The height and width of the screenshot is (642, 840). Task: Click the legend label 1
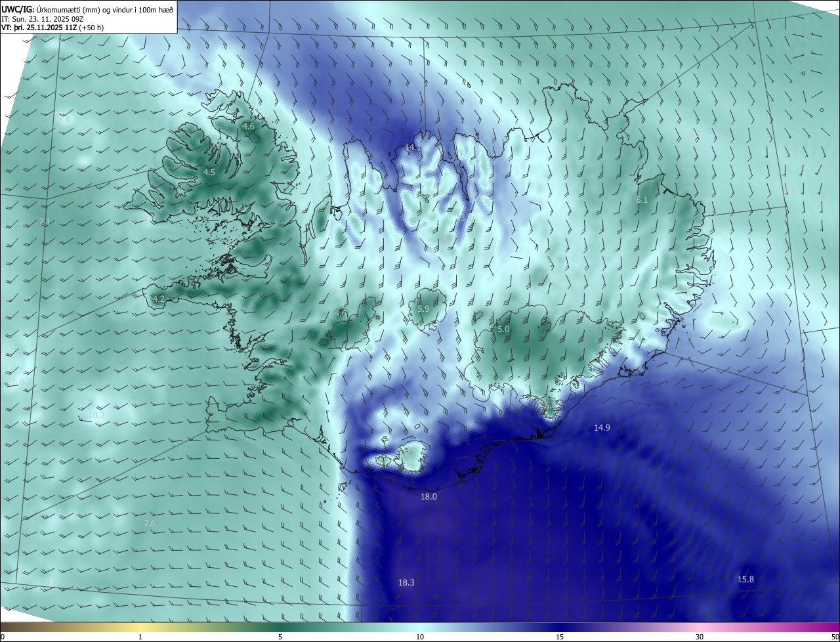click(140, 637)
